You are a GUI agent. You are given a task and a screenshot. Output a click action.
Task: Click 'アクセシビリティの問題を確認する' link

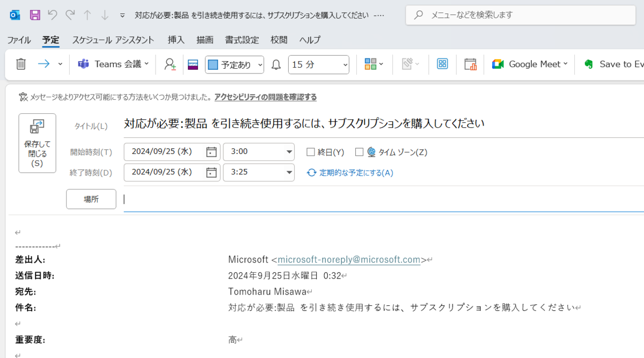pyautogui.click(x=266, y=97)
